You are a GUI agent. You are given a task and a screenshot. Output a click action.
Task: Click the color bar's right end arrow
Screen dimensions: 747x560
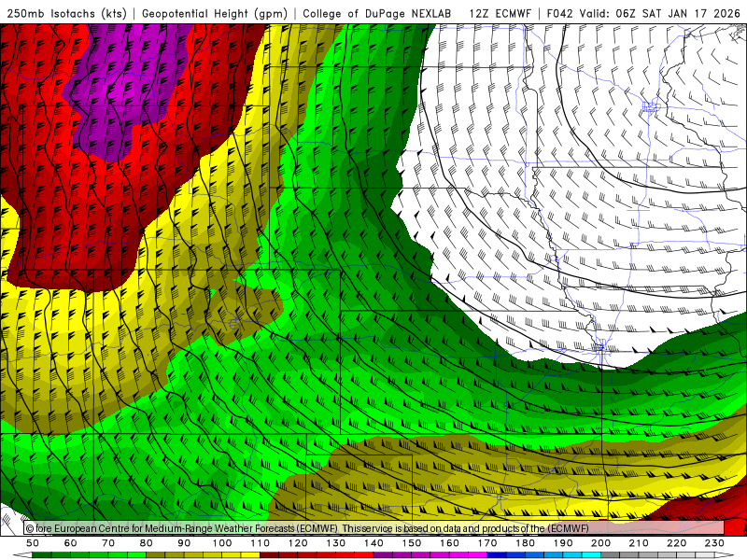click(725, 555)
